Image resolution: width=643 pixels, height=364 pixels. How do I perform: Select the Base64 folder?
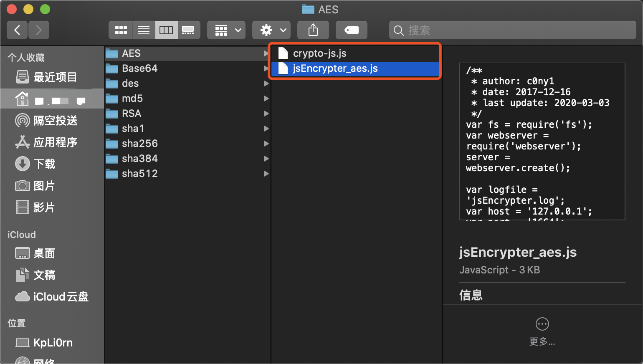click(x=187, y=68)
